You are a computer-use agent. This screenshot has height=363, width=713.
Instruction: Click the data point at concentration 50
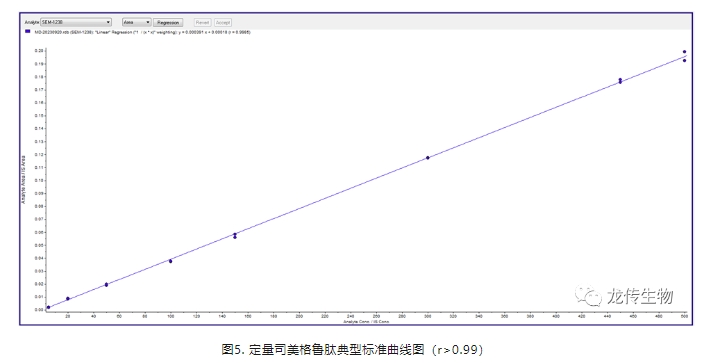tap(106, 285)
